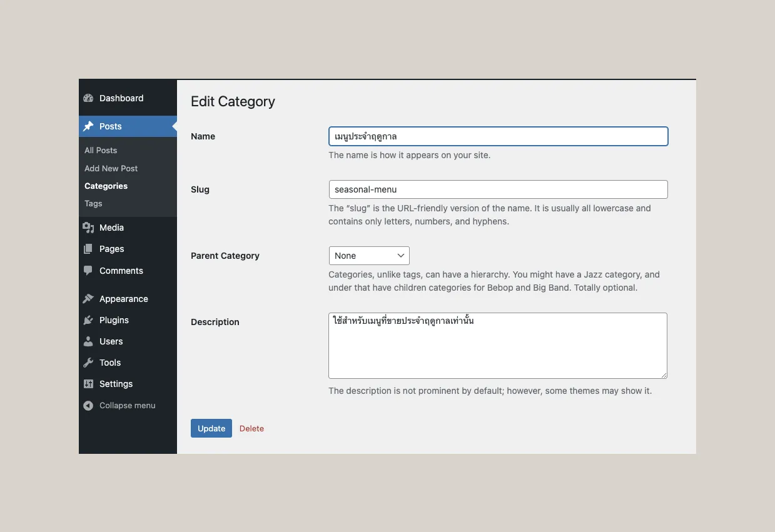Click the Plugins plug icon
The width and height of the screenshot is (775, 532).
[88, 320]
